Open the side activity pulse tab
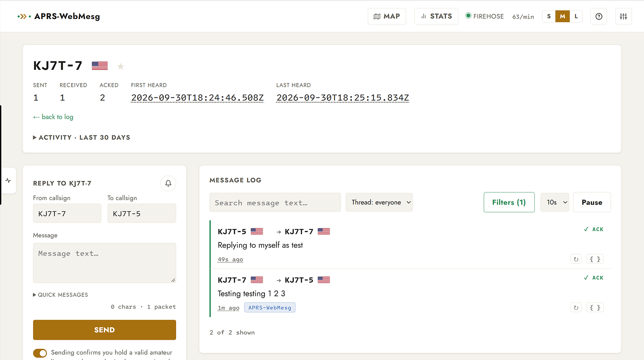 click(8, 180)
